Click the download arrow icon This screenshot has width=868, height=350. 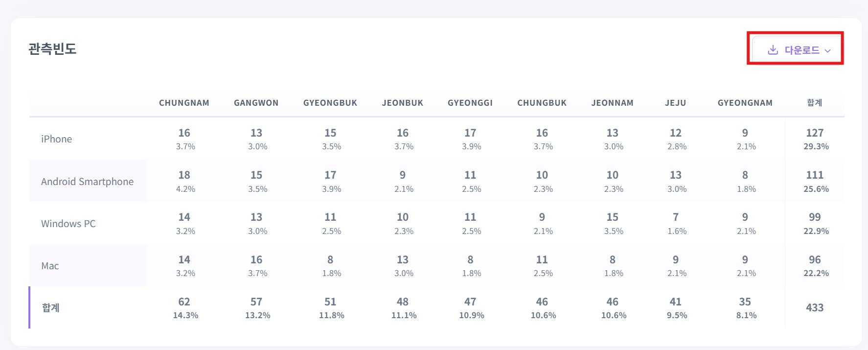[773, 50]
